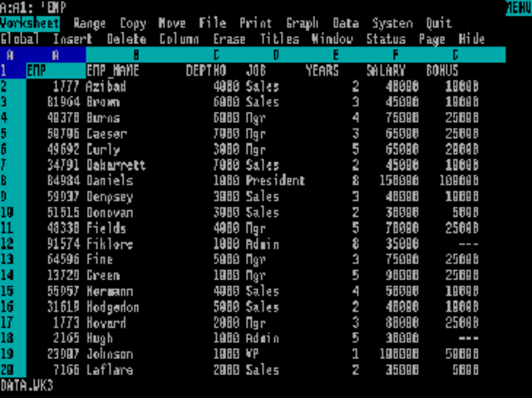The height and width of the screenshot is (398, 532).
Task: Click Daniels' salary of 150000
Action: pos(399,180)
